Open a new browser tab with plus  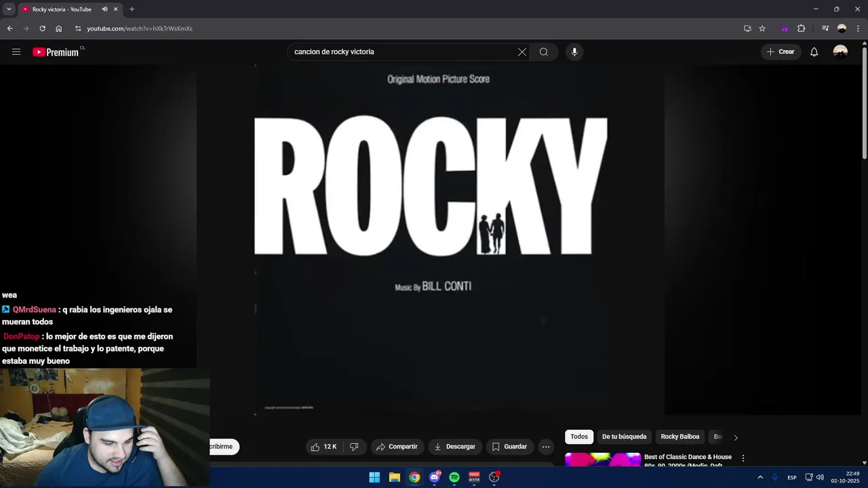coord(132,9)
